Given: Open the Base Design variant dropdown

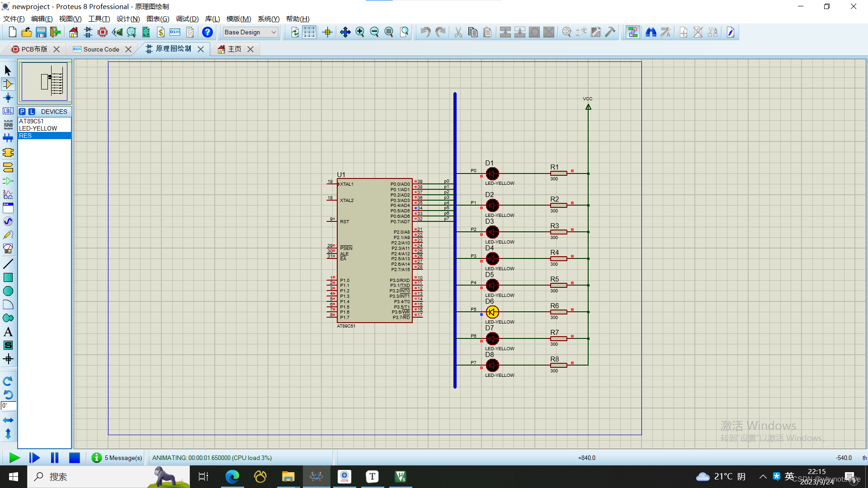Looking at the screenshot, I should click(250, 32).
